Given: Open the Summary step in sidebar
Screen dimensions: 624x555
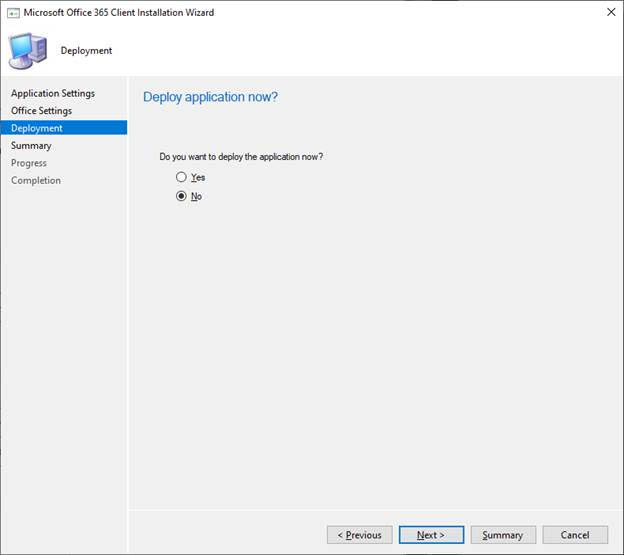Looking at the screenshot, I should click(31, 146).
